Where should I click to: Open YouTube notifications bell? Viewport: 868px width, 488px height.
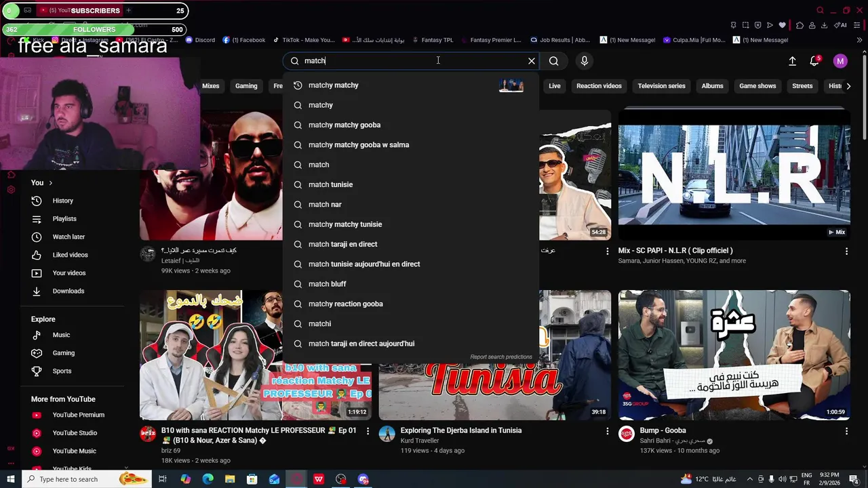814,61
